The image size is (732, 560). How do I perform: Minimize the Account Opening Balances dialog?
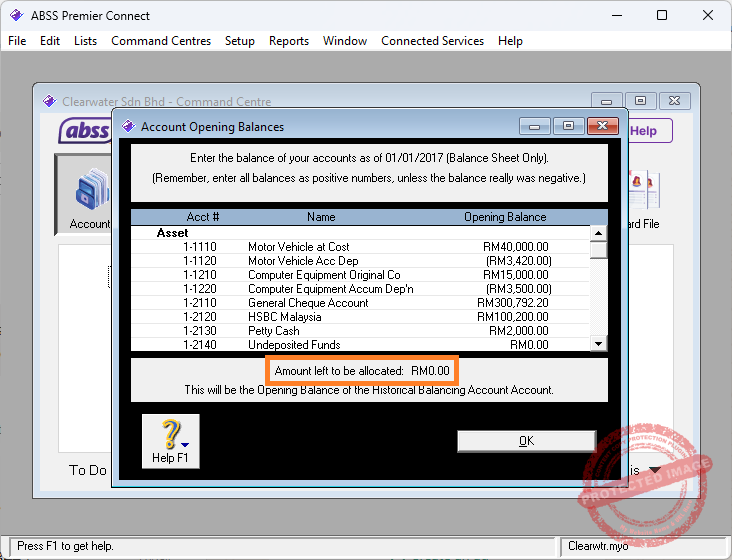(x=535, y=126)
